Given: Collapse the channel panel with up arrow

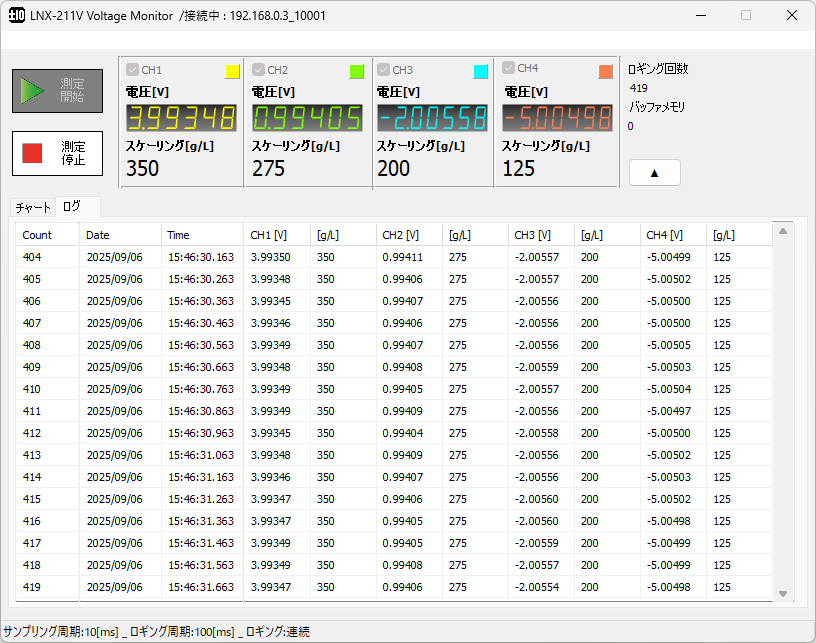Looking at the screenshot, I should pos(654,173).
